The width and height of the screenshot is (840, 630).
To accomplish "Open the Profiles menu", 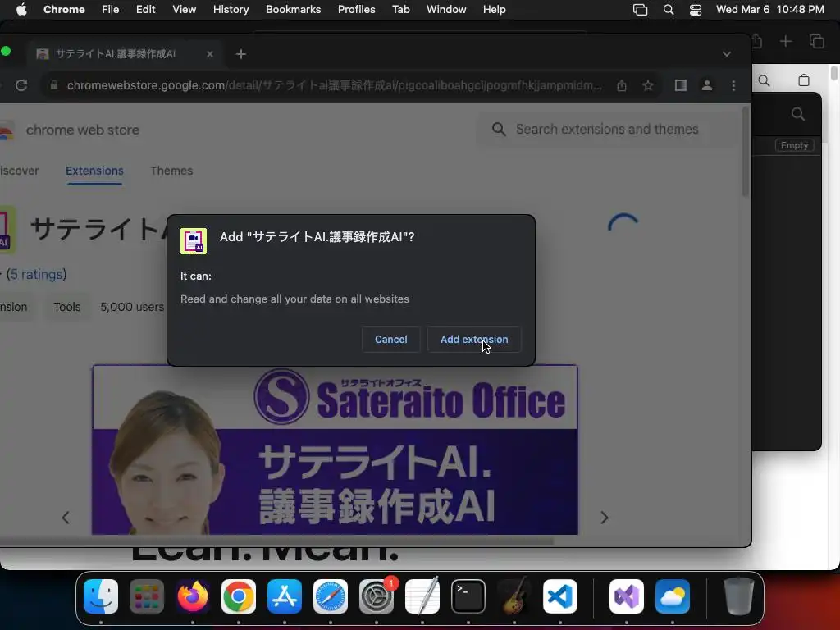I will click(356, 9).
